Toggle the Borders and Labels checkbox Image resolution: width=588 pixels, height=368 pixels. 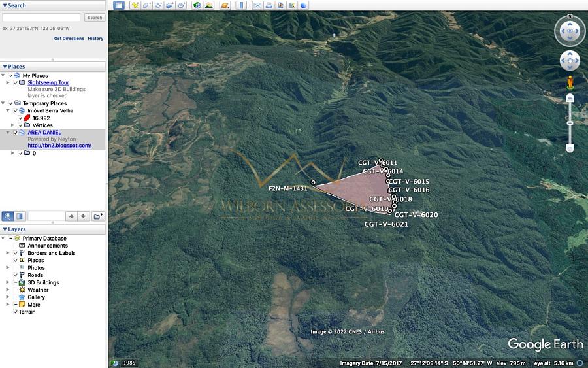[x=16, y=253]
